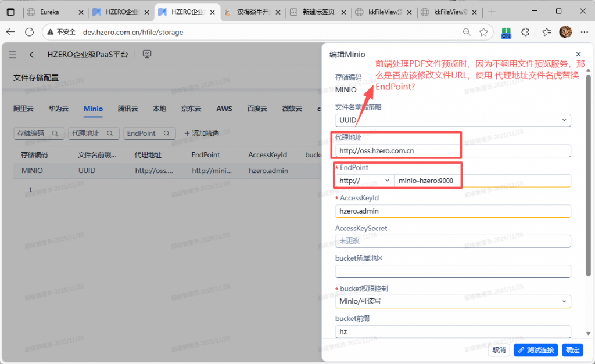This screenshot has height=364, width=595.
Task: Close the 编辑Minio panel
Action: coord(578,54)
